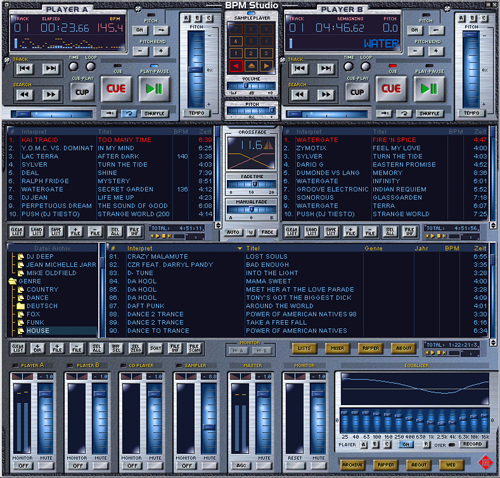Select player C pitch preset on Player A
The width and height of the screenshot is (500, 478).
click(x=209, y=18)
